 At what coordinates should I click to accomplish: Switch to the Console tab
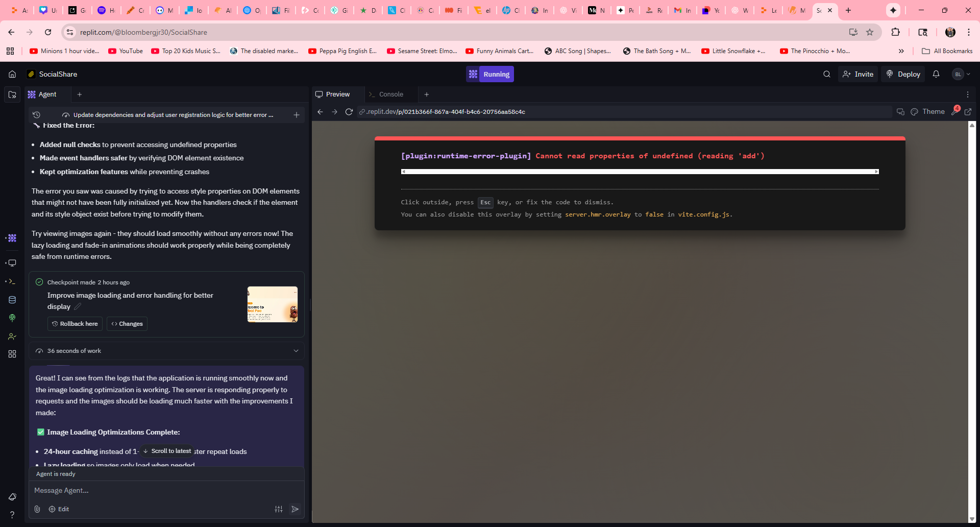(x=391, y=94)
